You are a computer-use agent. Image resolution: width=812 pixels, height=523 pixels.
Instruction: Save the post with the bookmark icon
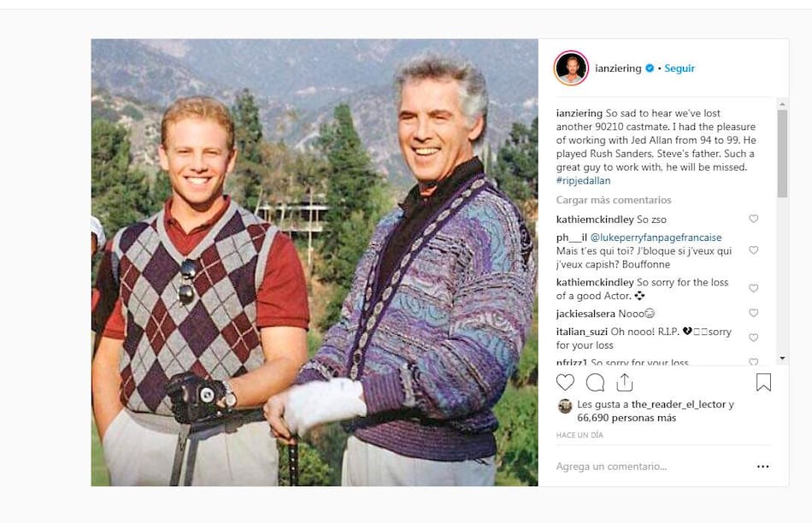[763, 382]
